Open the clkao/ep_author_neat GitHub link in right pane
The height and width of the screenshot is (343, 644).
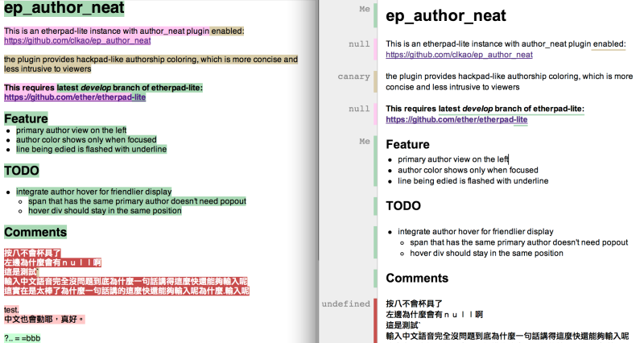(x=459, y=55)
